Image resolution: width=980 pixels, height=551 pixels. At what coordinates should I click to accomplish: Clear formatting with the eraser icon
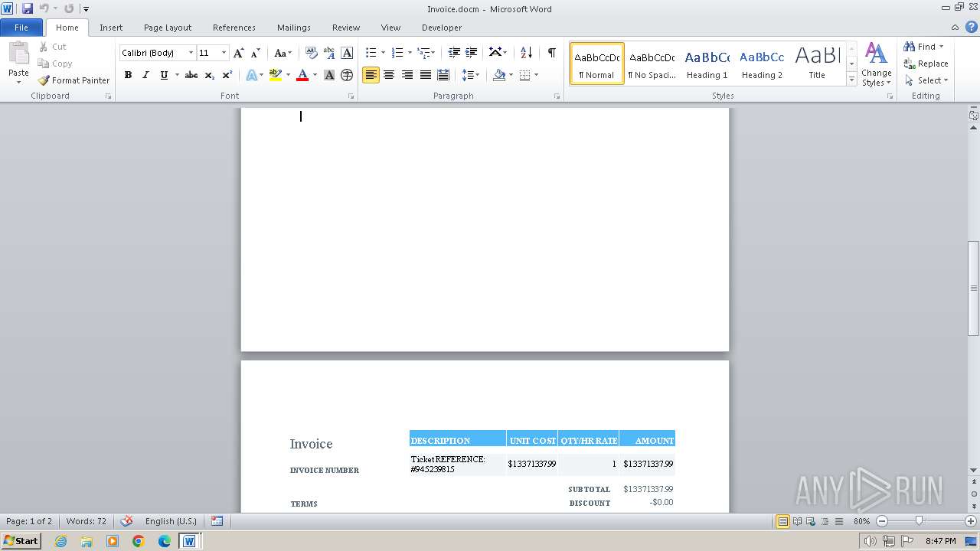pos(311,53)
